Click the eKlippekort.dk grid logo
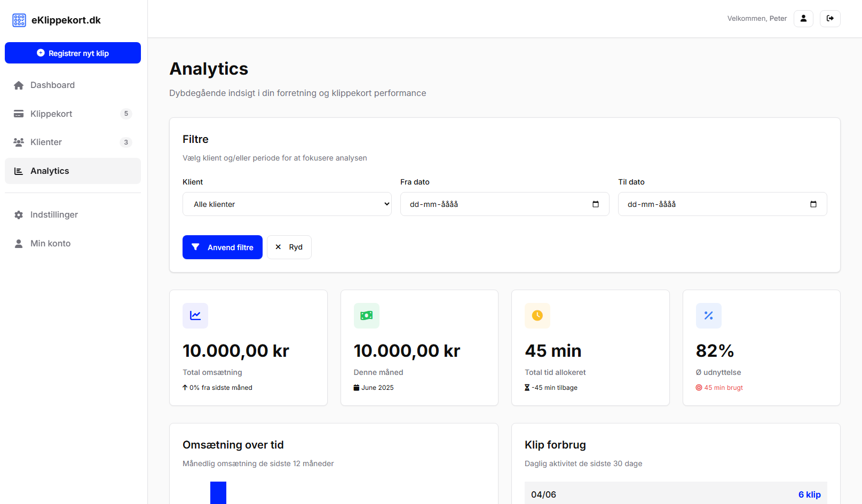The width and height of the screenshot is (862, 504). [x=19, y=20]
